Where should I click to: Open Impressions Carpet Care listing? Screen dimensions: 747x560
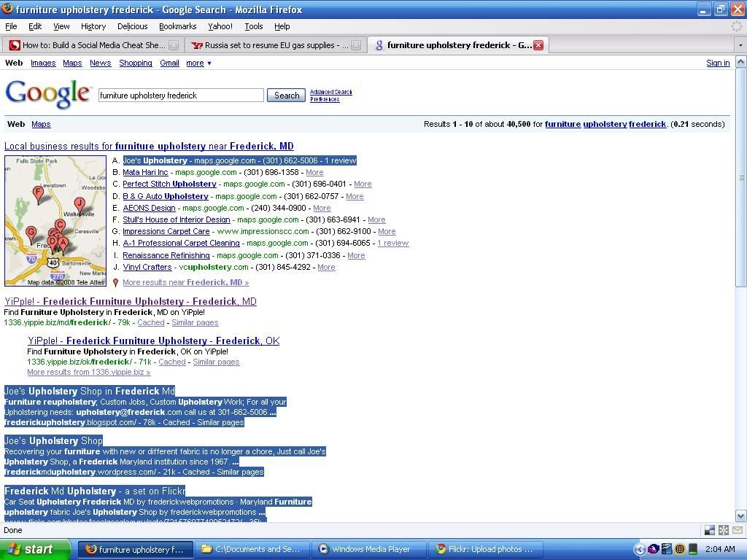tap(166, 231)
